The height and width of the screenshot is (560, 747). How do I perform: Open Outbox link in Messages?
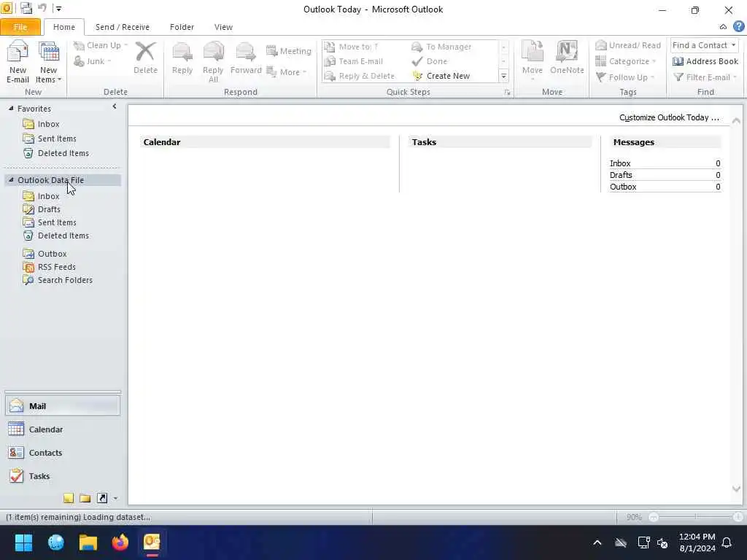tap(623, 187)
